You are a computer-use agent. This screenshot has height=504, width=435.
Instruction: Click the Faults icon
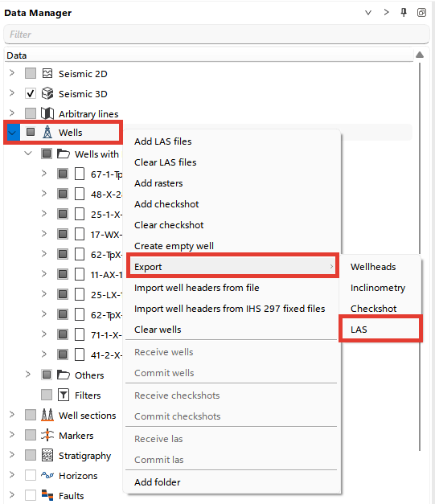tap(47, 495)
